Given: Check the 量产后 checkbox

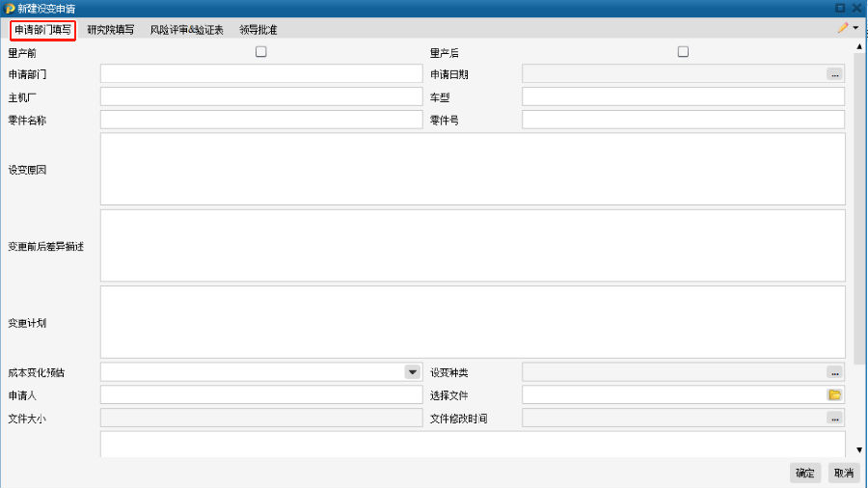Looking at the screenshot, I should click(x=683, y=52).
